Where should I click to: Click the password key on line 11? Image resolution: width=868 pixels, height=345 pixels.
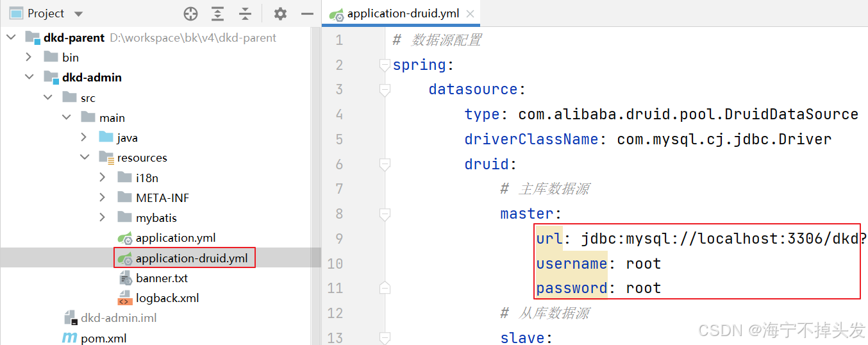coord(572,289)
